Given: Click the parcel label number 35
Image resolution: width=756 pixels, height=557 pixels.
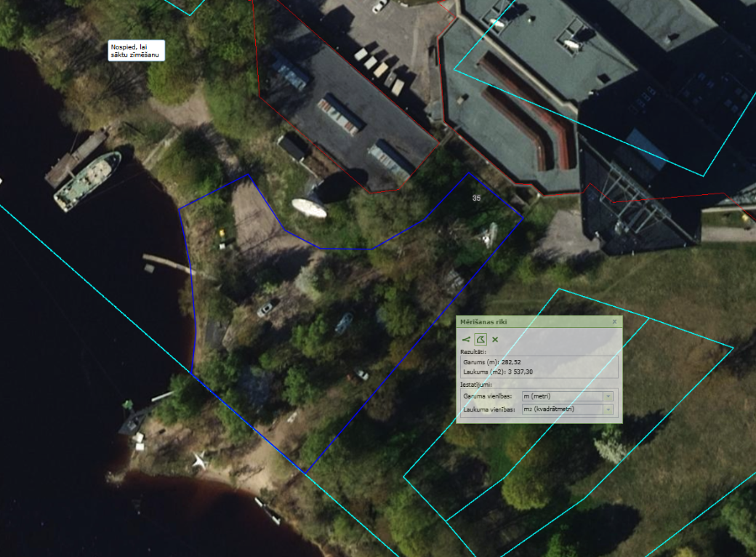Looking at the screenshot, I should click(x=476, y=199).
